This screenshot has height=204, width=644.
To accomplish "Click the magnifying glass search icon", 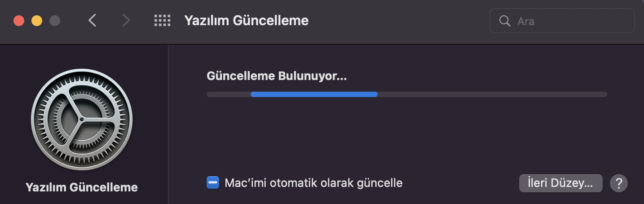I will 504,21.
